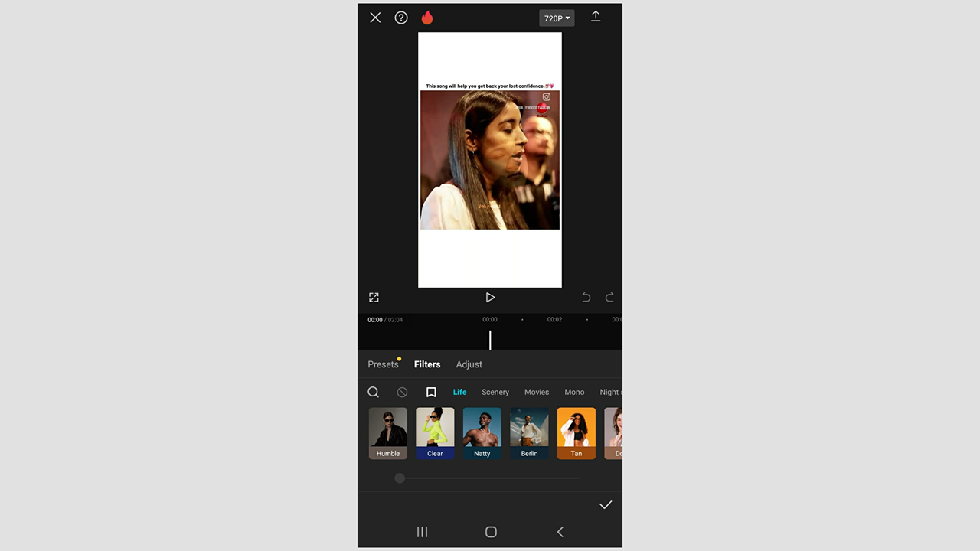Tap the export/share arrow icon
980x551 pixels.
[x=596, y=17]
